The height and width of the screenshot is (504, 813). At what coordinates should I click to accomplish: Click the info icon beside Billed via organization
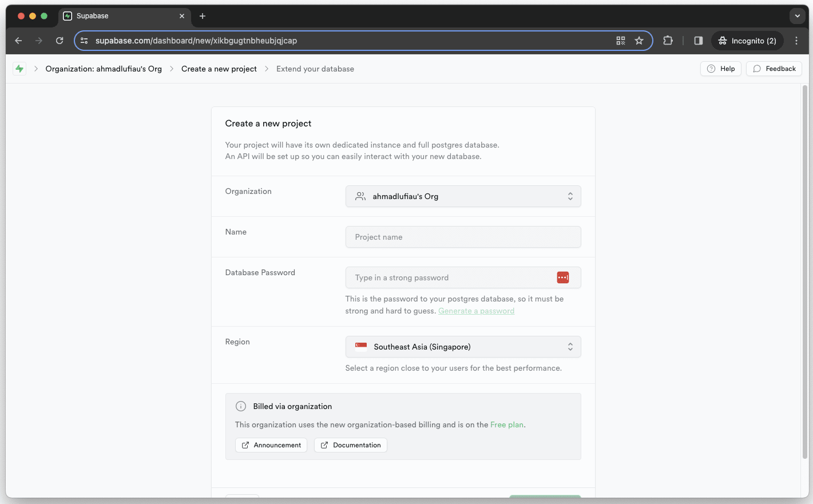tap(241, 406)
